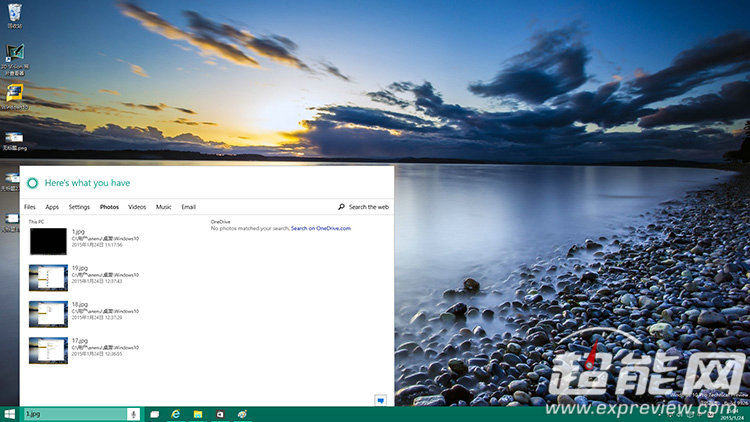
Task: Open Task View from the taskbar
Action: point(155,413)
